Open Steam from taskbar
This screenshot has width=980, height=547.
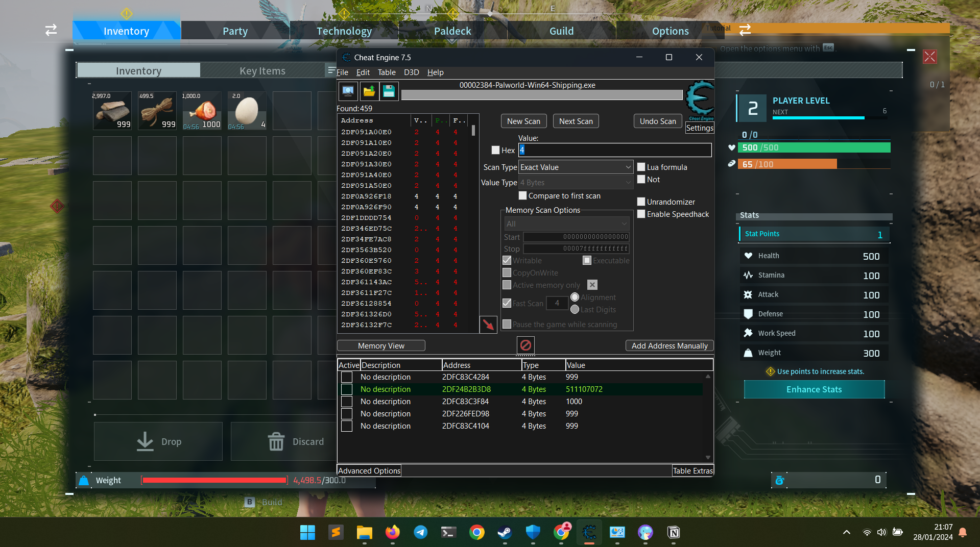tap(505, 532)
